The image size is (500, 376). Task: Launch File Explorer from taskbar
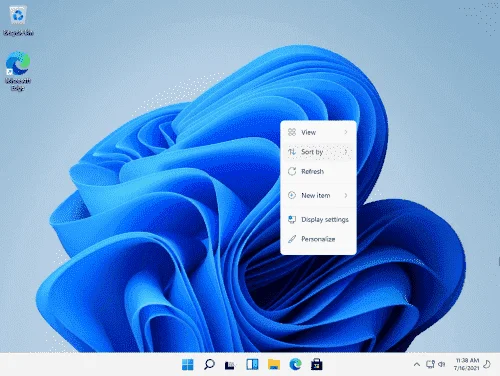tap(274, 364)
